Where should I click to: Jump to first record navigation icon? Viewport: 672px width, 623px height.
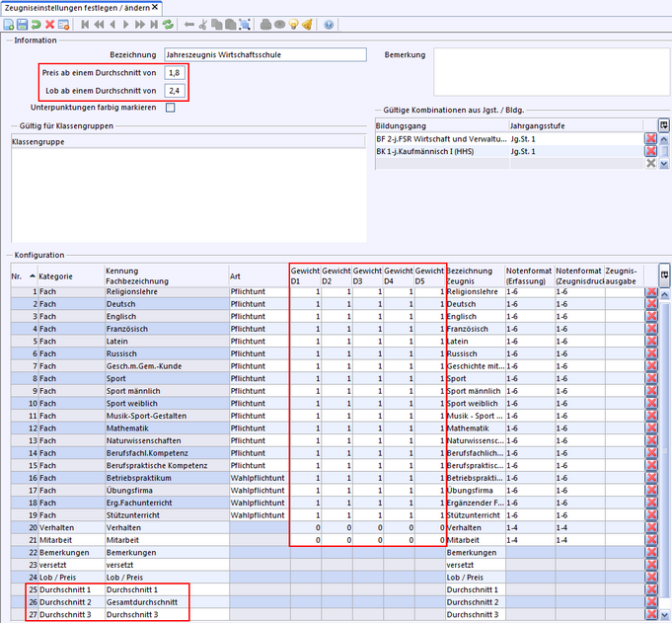tap(85, 24)
